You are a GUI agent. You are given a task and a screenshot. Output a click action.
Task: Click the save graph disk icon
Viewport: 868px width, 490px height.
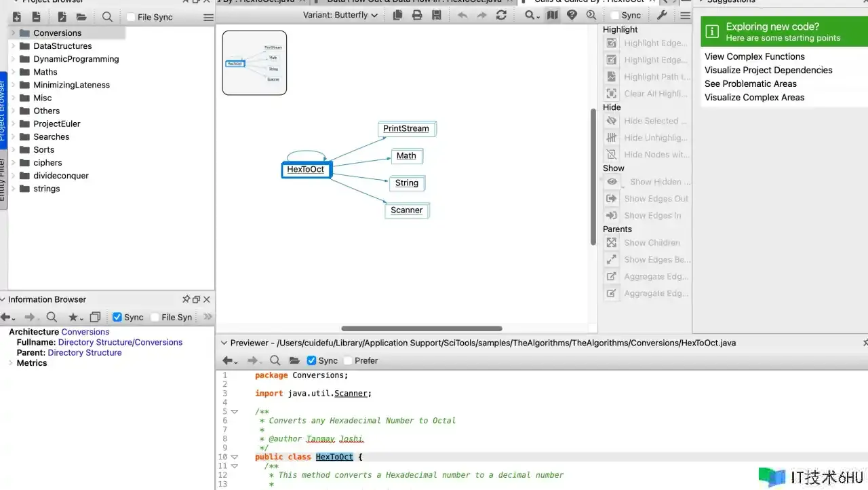tap(437, 15)
